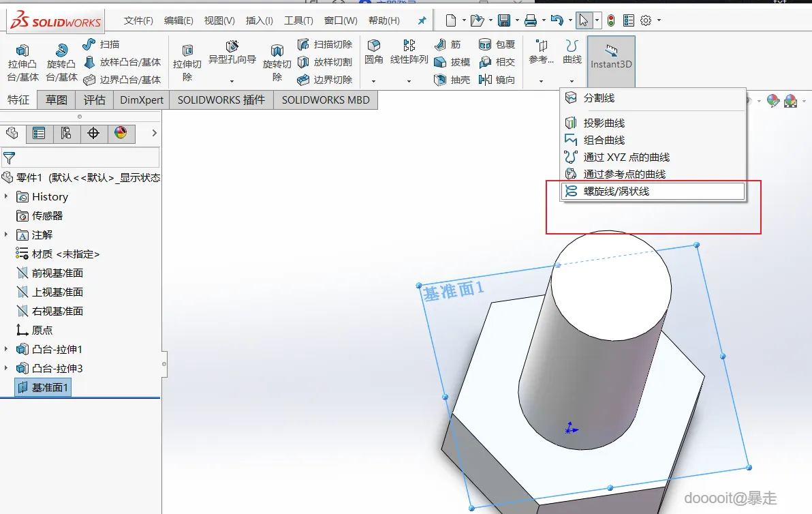This screenshot has height=514, width=812.
Task: Click the Extruded Boss/Base (拉伸凸台/基体) tool
Action: pyautogui.click(x=22, y=63)
